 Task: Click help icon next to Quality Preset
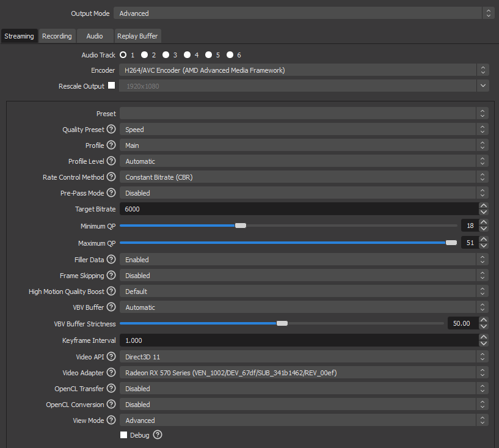[x=111, y=130]
